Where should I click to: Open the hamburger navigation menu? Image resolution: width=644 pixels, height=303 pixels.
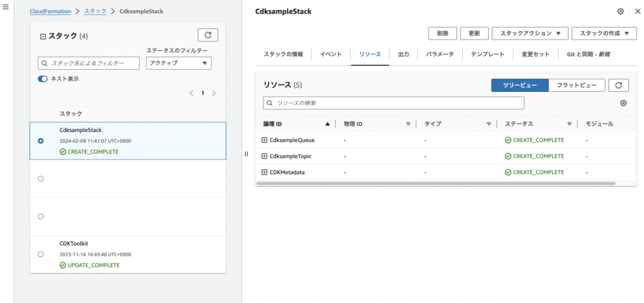click(6, 6)
